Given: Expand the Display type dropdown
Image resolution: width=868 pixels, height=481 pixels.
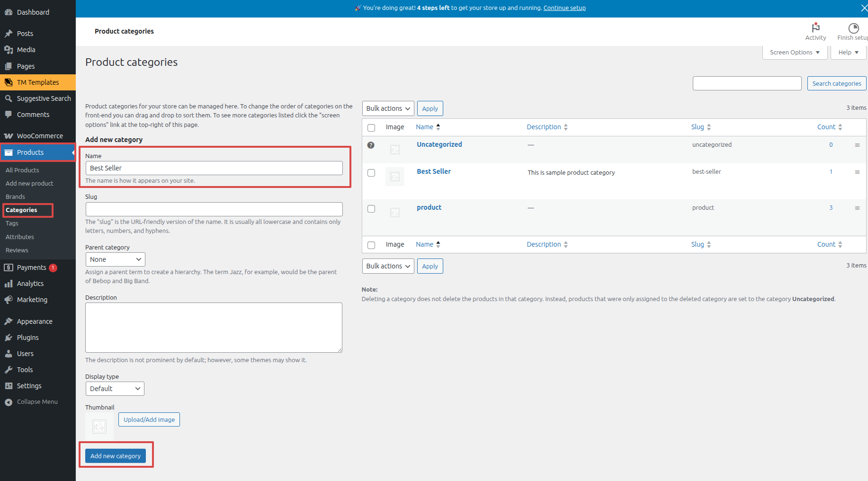Looking at the screenshot, I should point(115,389).
